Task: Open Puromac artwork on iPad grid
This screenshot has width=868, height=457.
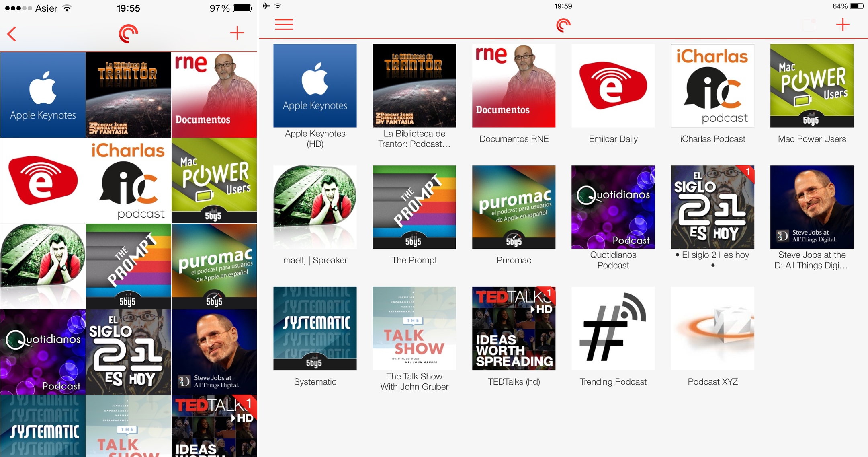Action: pos(514,207)
